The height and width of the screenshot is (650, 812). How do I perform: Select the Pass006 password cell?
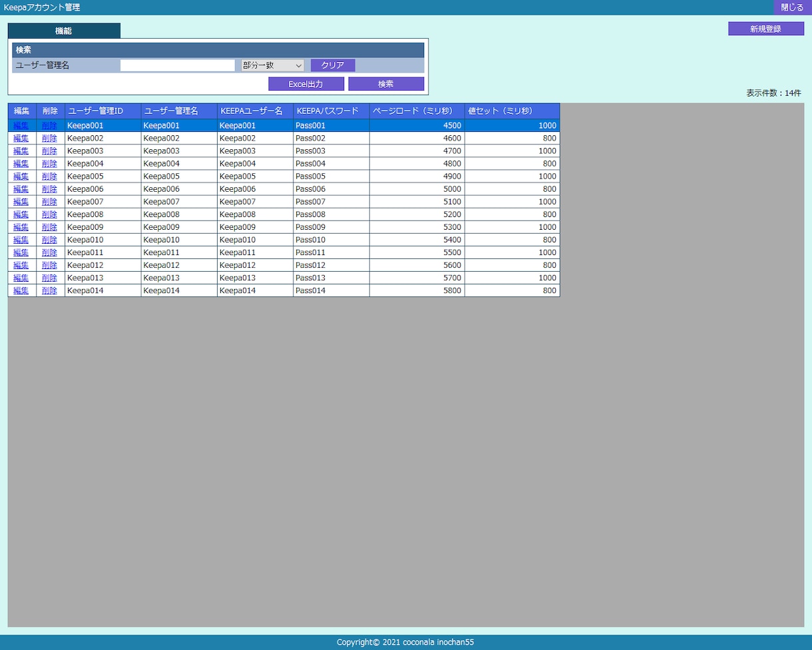(x=331, y=188)
